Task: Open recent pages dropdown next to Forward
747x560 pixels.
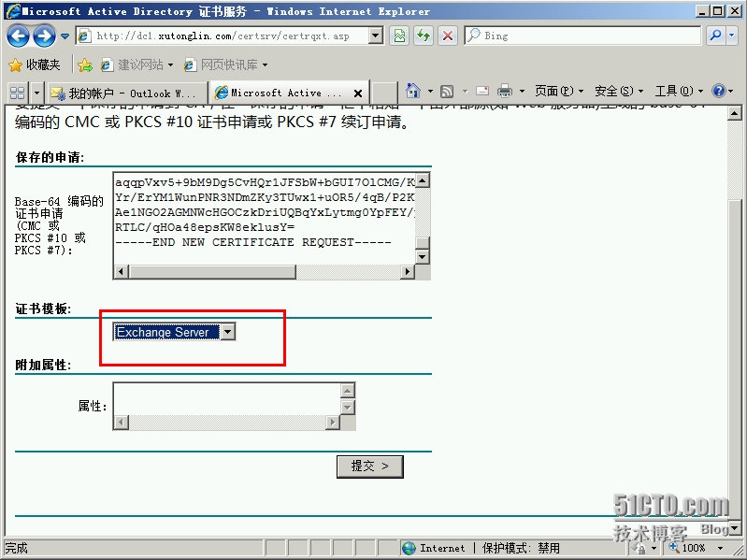Action: tap(65, 36)
